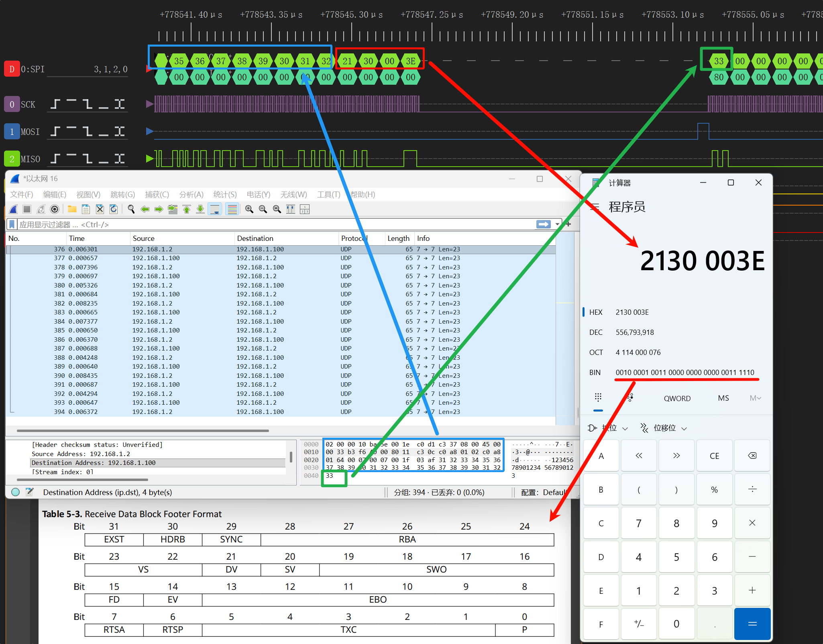Image resolution: width=823 pixels, height=644 pixels.
Task: Toggle auto-scroll in live capture button
Action: click(x=215, y=209)
